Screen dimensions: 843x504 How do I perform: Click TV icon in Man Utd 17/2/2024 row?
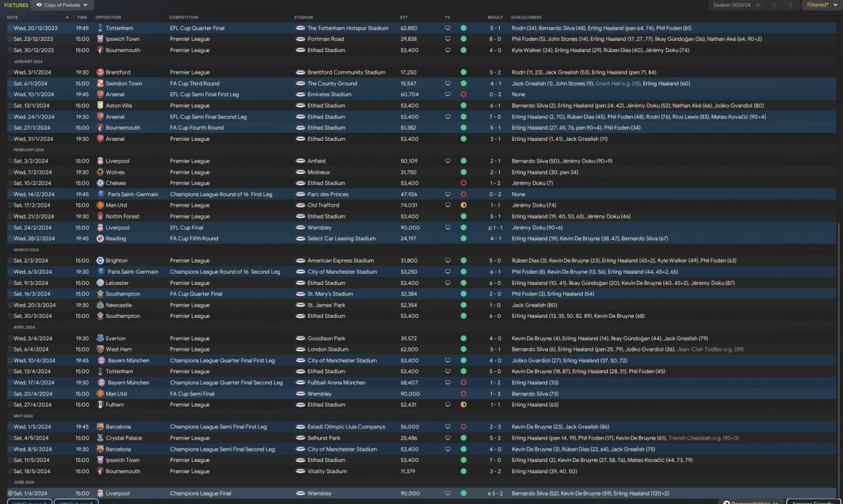coord(448,205)
